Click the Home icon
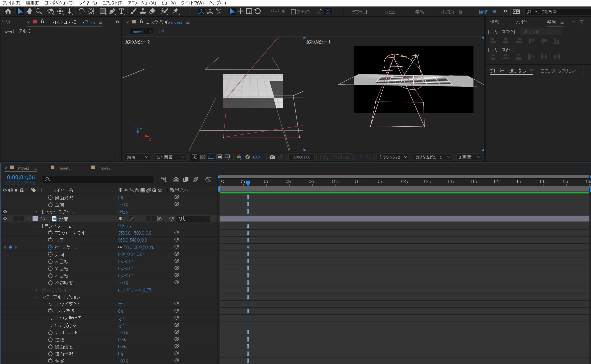 (x=8, y=11)
